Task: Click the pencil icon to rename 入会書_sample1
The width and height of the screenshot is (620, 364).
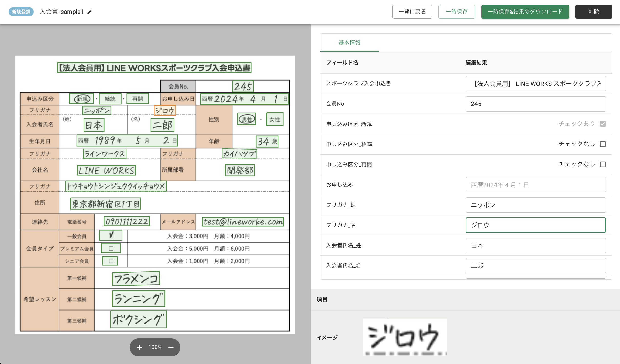Action: tap(89, 12)
